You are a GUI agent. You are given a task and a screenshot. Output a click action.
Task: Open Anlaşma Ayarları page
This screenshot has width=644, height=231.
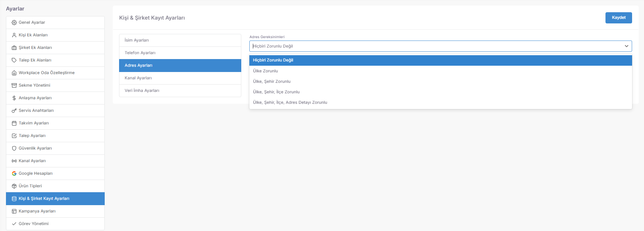click(55, 98)
